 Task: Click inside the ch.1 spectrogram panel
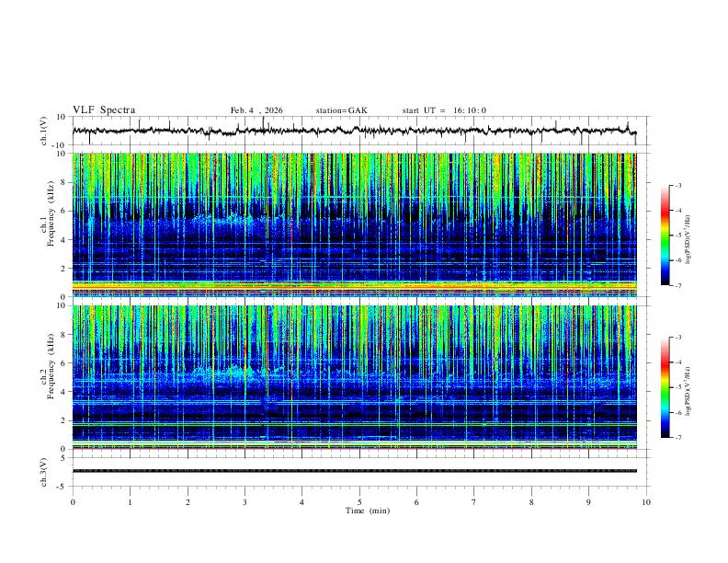pos(354,224)
